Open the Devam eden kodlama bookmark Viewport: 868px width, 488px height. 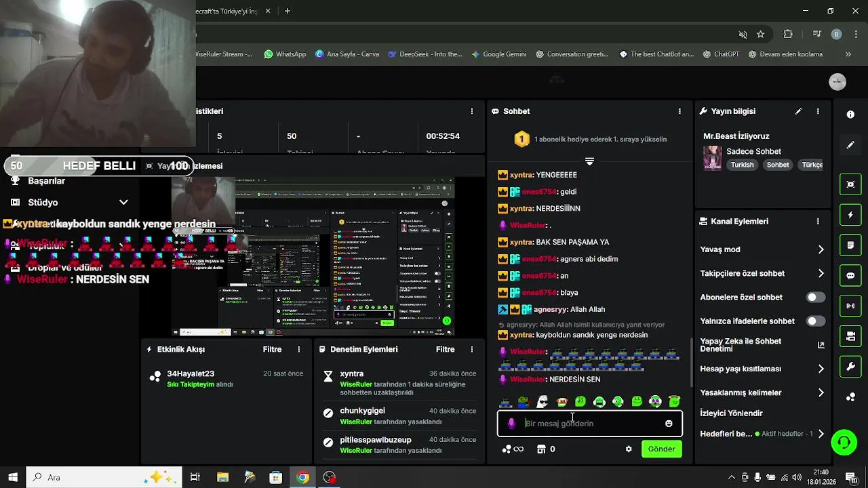pyautogui.click(x=785, y=54)
